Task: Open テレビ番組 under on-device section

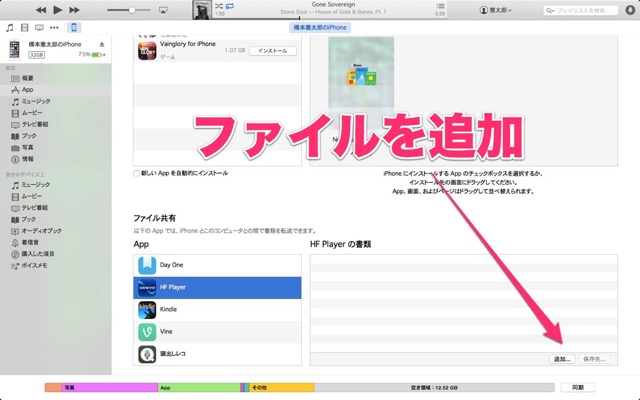Action: tap(56, 208)
